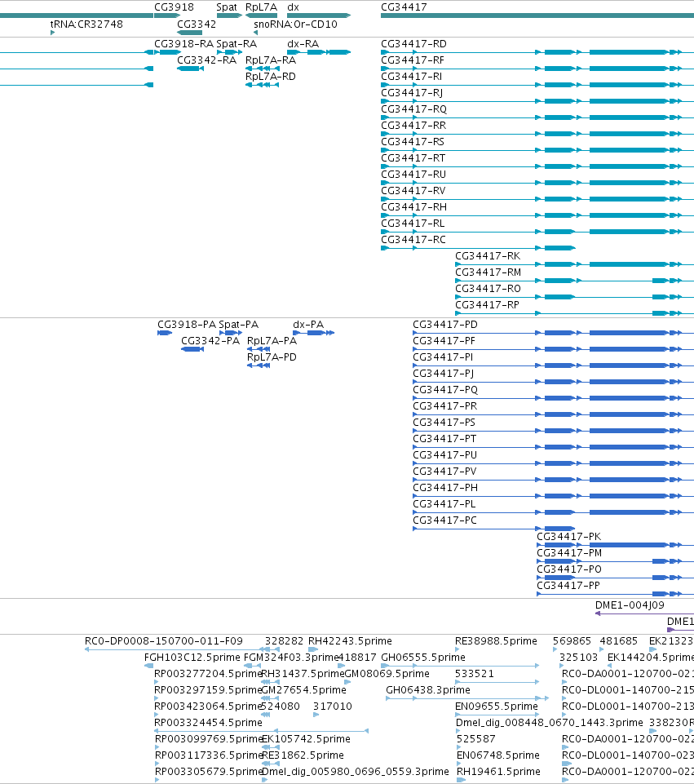The image size is (694, 784).
Task: Click the tRNA:CR32748 feature label
Action: click(x=86, y=24)
